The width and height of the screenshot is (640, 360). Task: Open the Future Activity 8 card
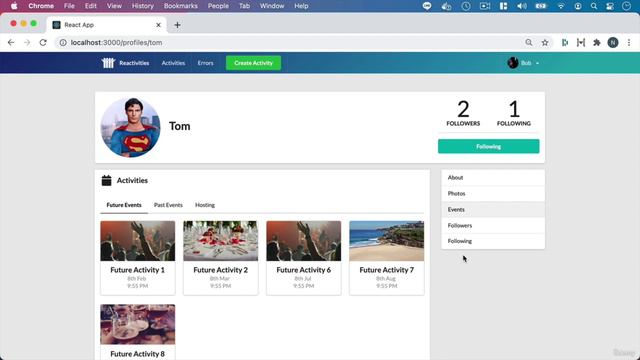pyautogui.click(x=138, y=332)
